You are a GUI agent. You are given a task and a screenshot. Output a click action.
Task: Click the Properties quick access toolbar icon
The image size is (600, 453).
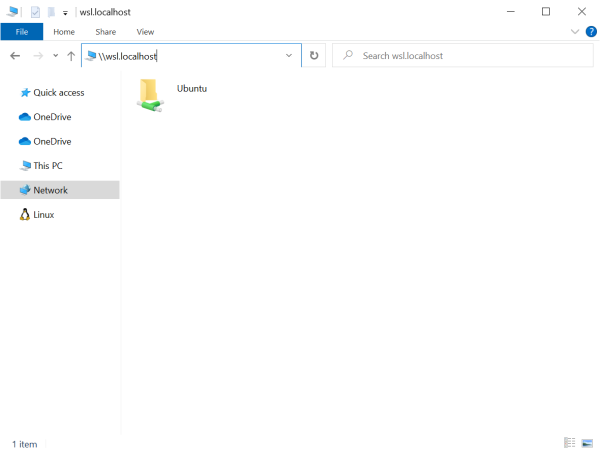[x=35, y=12]
